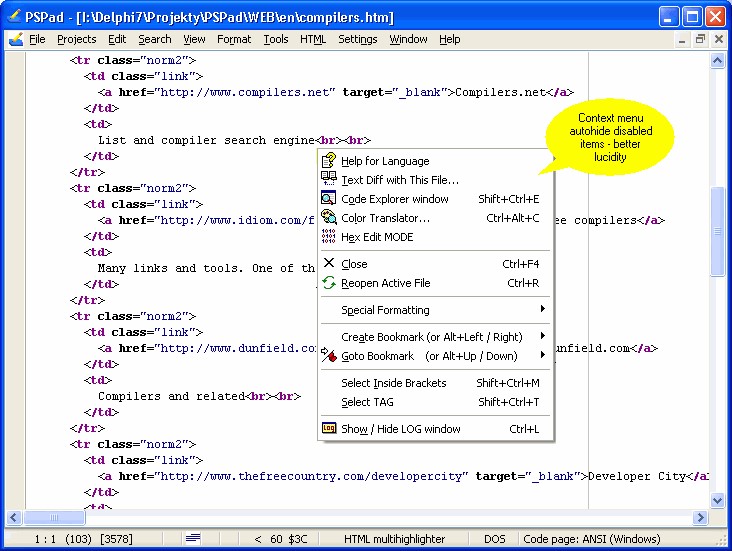The image size is (732, 551).
Task: Expand the Special Formatting submenu
Action: [x=543, y=310]
